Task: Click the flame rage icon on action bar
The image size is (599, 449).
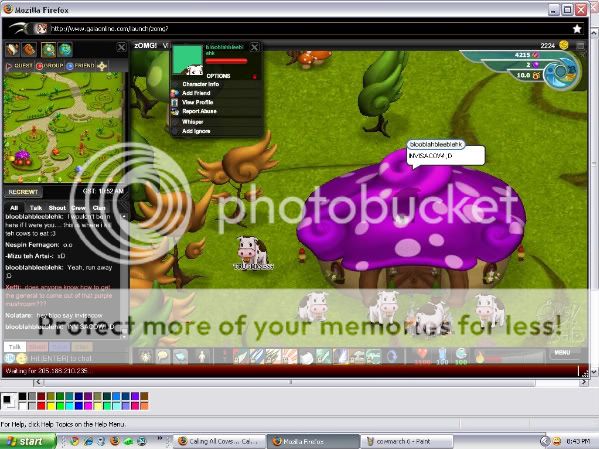Action: [x=479, y=357]
